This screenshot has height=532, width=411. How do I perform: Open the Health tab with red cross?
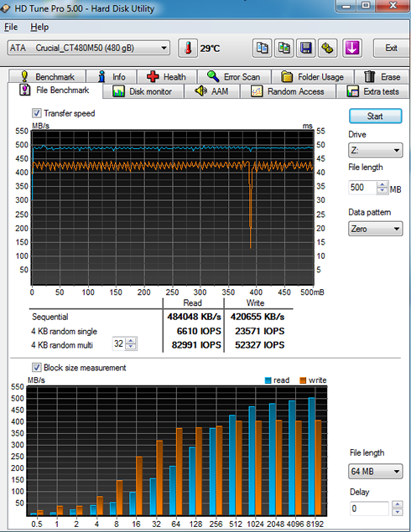(167, 77)
